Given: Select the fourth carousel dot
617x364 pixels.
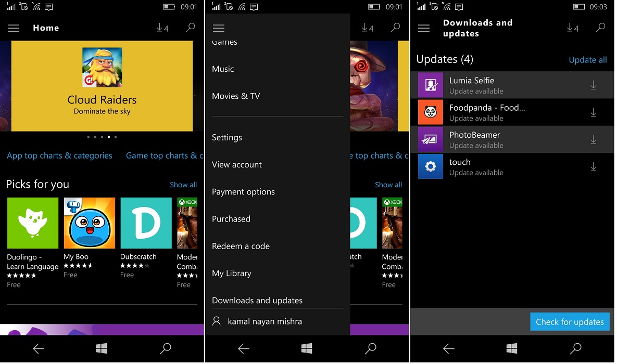Looking at the screenshot, I should point(108,137).
